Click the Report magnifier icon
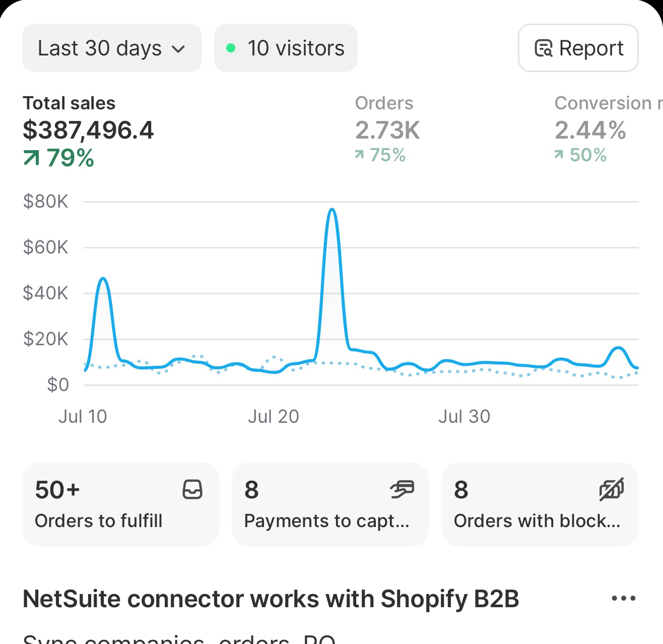 (545, 48)
